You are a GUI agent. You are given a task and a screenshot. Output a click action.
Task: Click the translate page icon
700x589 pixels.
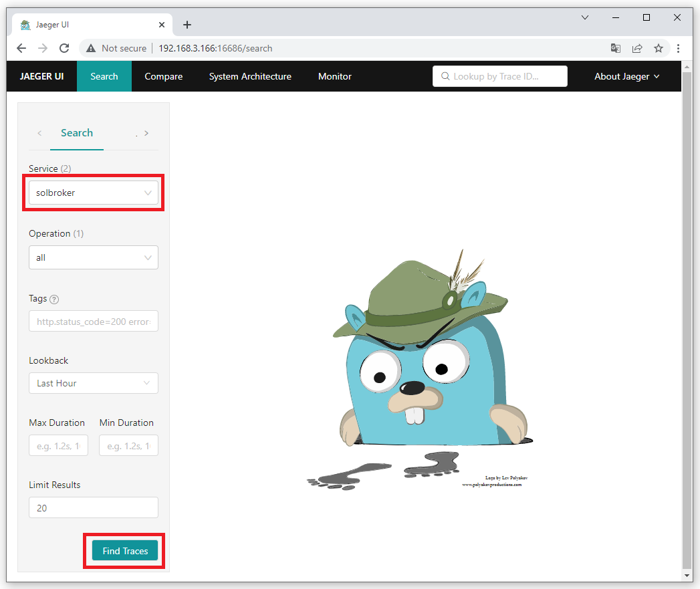616,48
